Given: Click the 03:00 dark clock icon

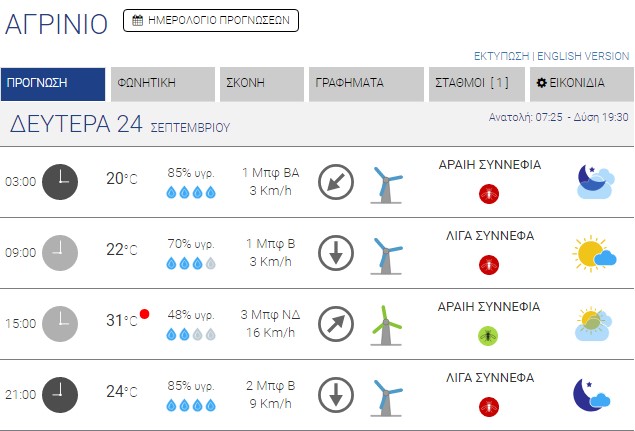Looking at the screenshot, I should click(60, 181).
